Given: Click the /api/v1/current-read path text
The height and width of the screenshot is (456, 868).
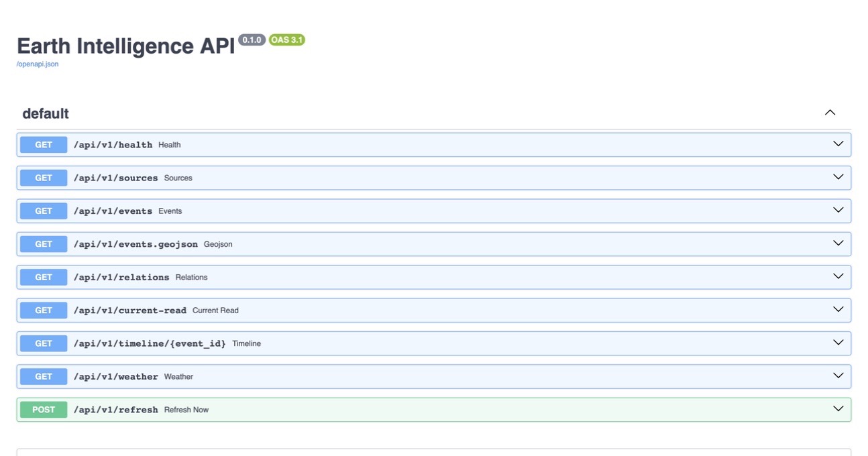Looking at the screenshot, I should point(130,310).
